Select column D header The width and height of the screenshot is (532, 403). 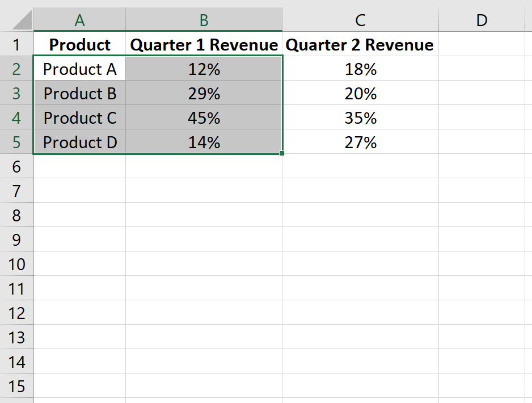click(x=482, y=20)
